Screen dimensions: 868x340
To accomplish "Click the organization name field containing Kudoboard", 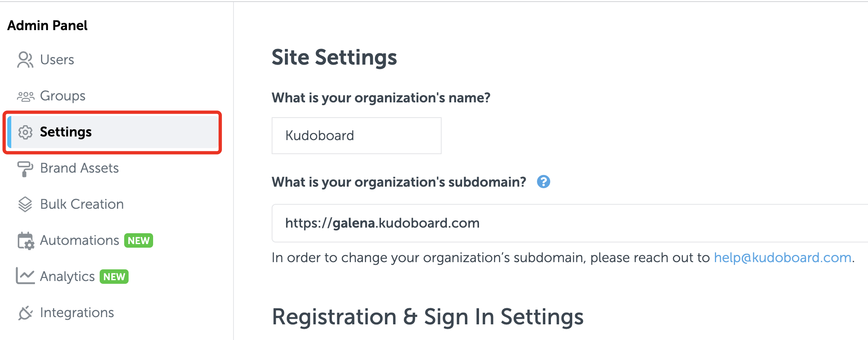I will point(356,136).
